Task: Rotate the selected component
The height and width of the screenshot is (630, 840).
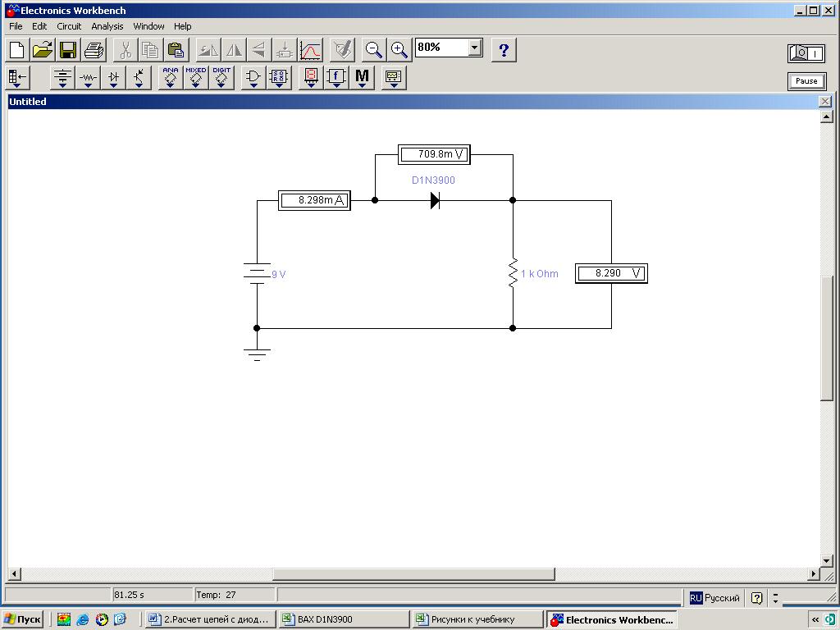Action: [x=208, y=50]
